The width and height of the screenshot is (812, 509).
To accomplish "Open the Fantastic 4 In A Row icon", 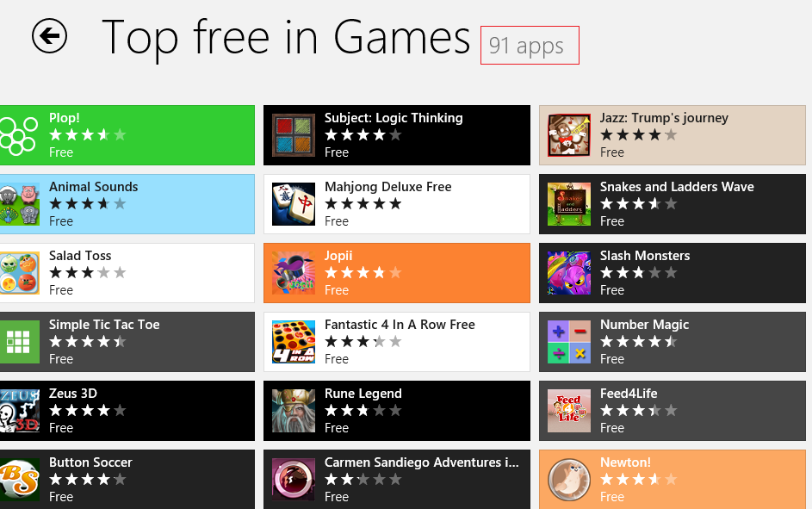I will [294, 342].
